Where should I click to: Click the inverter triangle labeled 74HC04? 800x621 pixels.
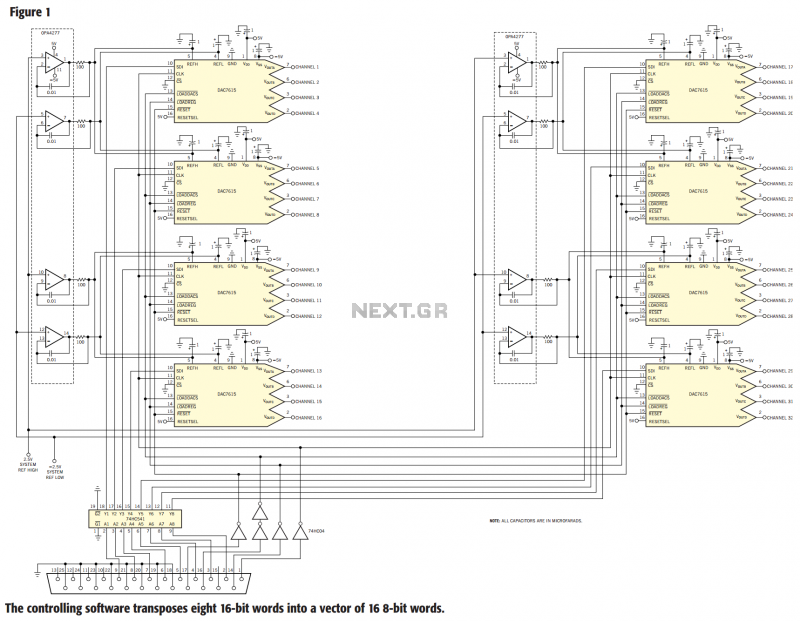pyautogui.click(x=301, y=532)
